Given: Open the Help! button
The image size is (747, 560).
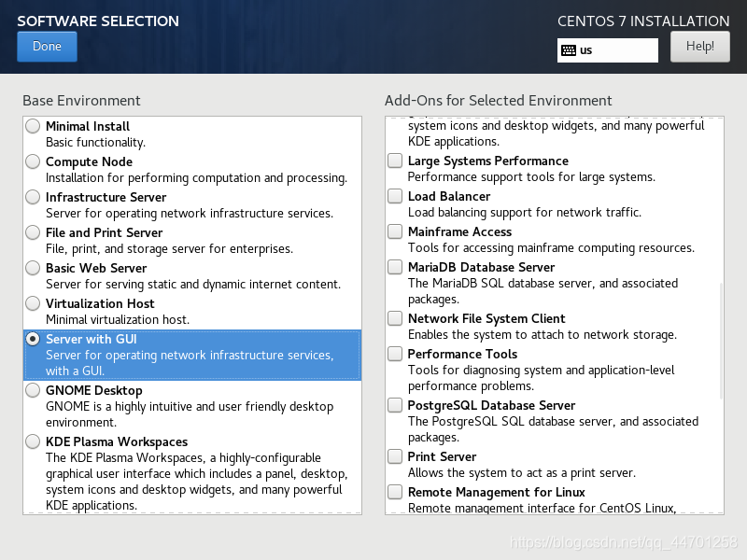Looking at the screenshot, I should tap(699, 46).
